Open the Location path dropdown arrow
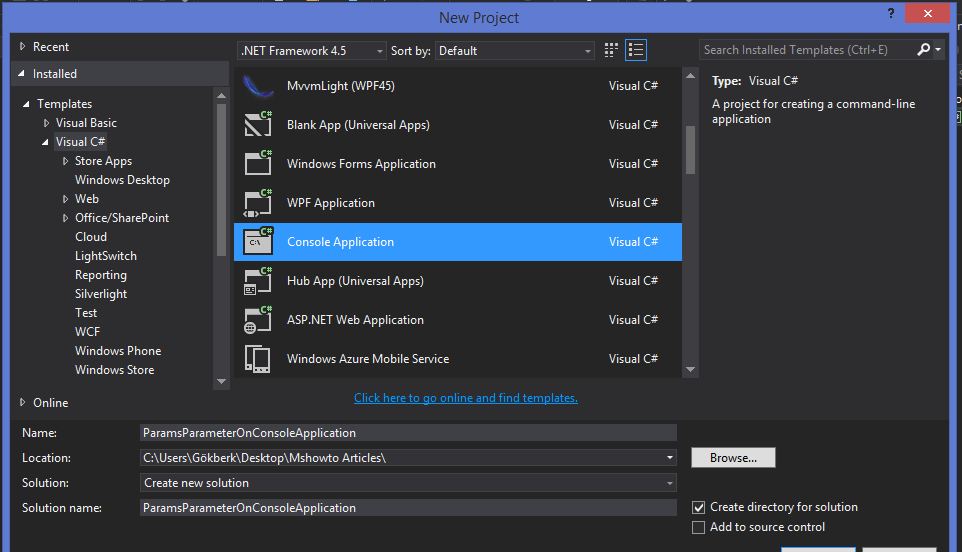The image size is (962, 552). tap(670, 458)
